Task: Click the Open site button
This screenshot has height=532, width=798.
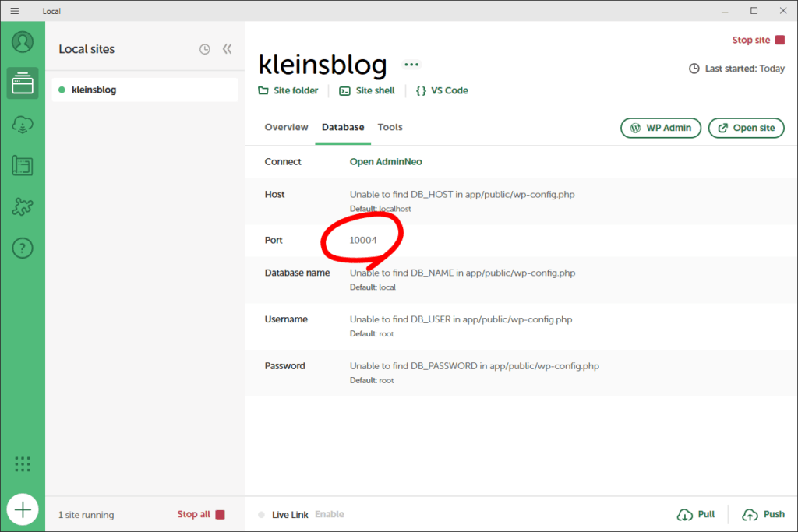Action: tap(746, 128)
